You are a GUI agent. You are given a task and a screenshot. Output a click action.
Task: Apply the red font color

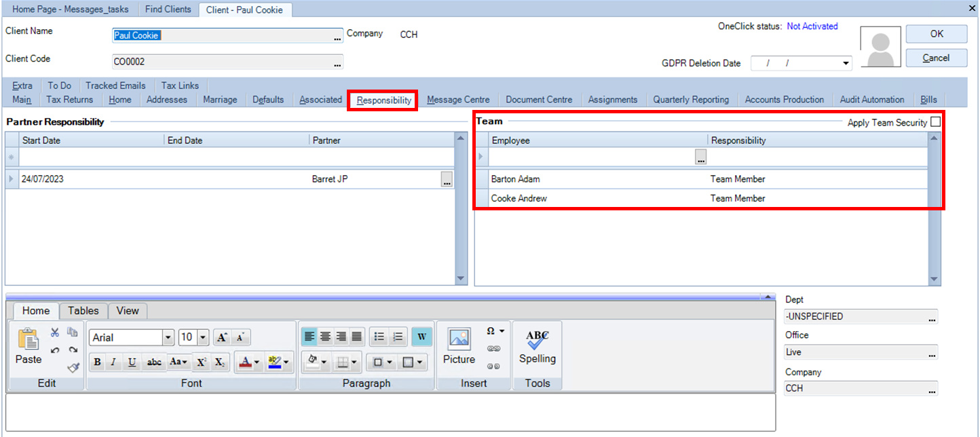tap(246, 362)
